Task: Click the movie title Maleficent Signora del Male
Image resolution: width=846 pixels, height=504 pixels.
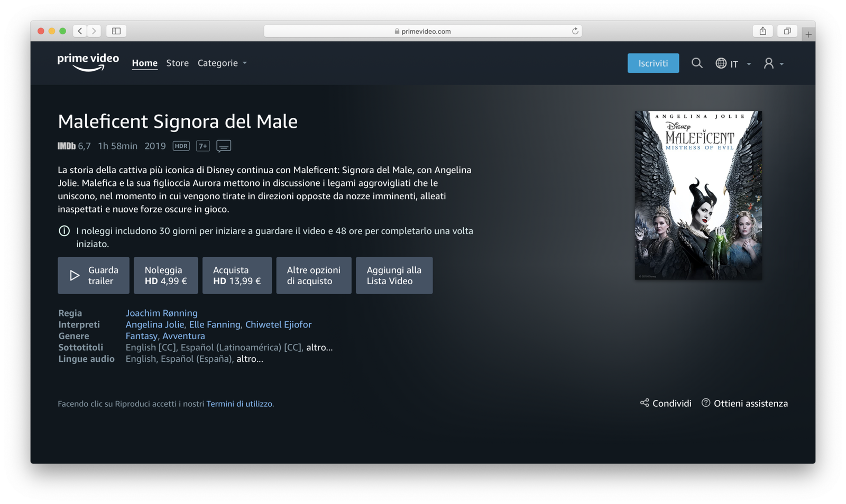Action: [x=178, y=122]
